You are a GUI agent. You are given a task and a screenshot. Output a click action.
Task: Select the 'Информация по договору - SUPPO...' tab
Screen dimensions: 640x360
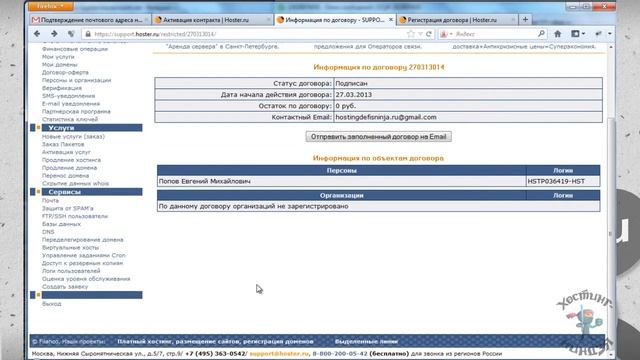tap(335, 20)
